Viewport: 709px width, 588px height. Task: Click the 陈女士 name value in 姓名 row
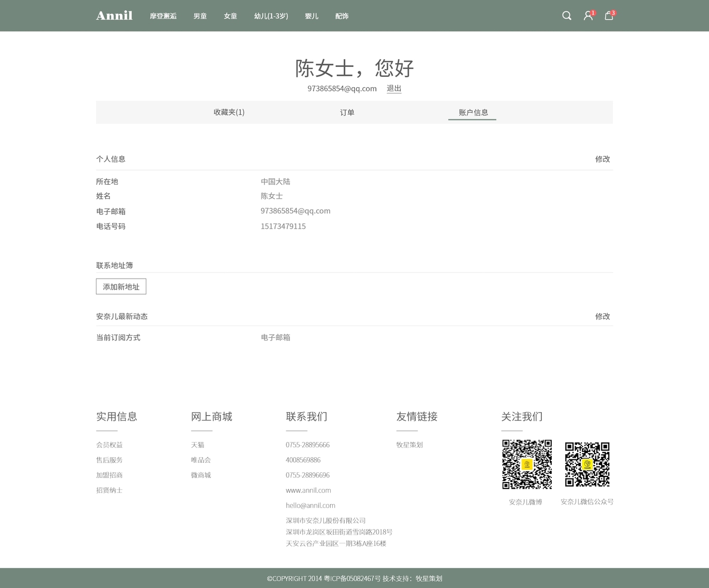271,196
